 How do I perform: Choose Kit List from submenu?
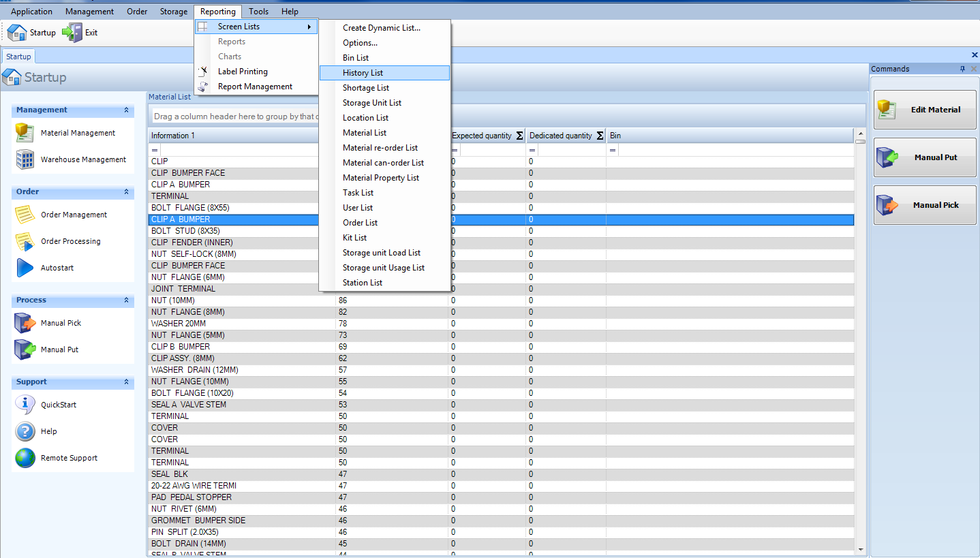click(x=384, y=238)
